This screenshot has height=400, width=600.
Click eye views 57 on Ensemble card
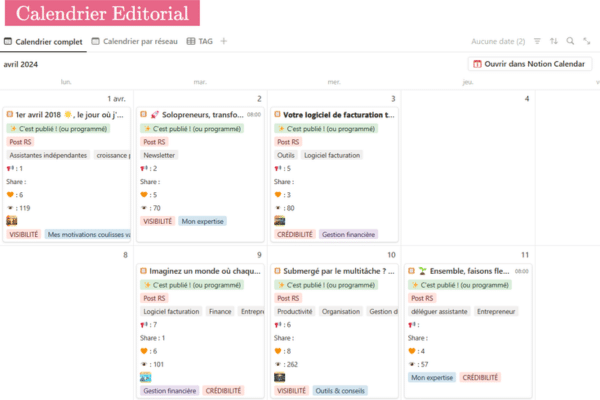click(x=418, y=364)
